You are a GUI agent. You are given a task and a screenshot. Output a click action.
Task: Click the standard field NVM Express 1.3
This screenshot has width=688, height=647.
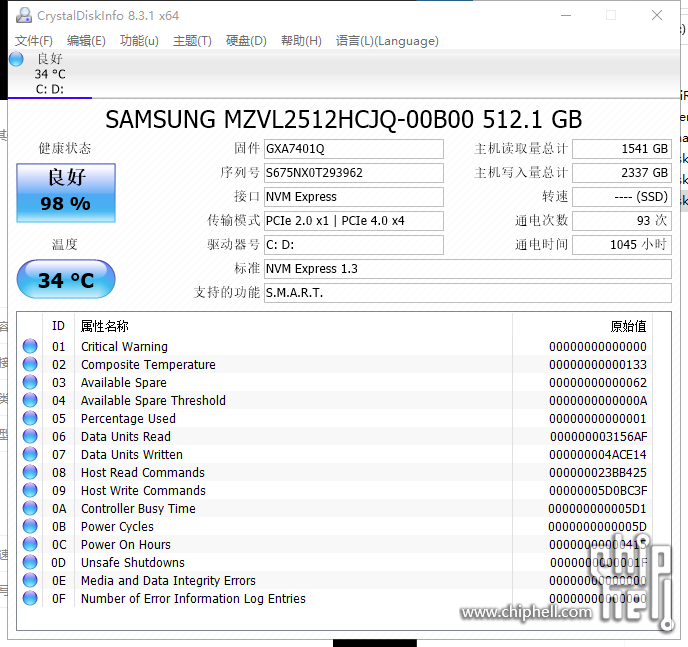click(468, 268)
